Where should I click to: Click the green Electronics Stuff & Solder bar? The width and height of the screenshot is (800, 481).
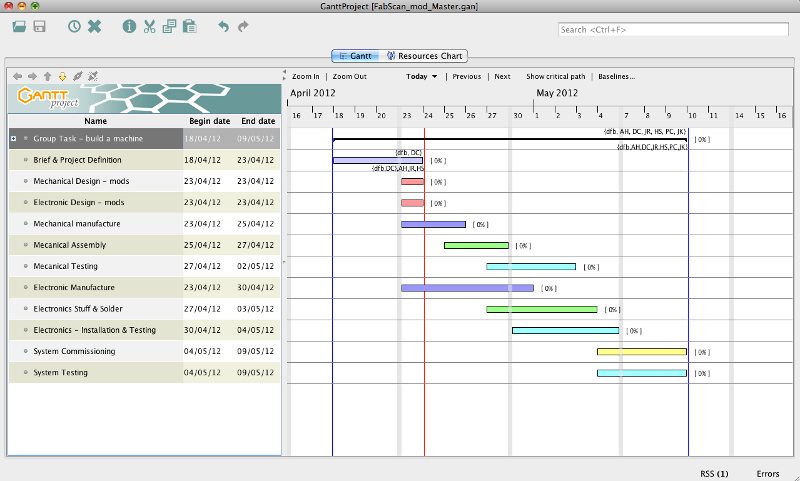tap(542, 309)
